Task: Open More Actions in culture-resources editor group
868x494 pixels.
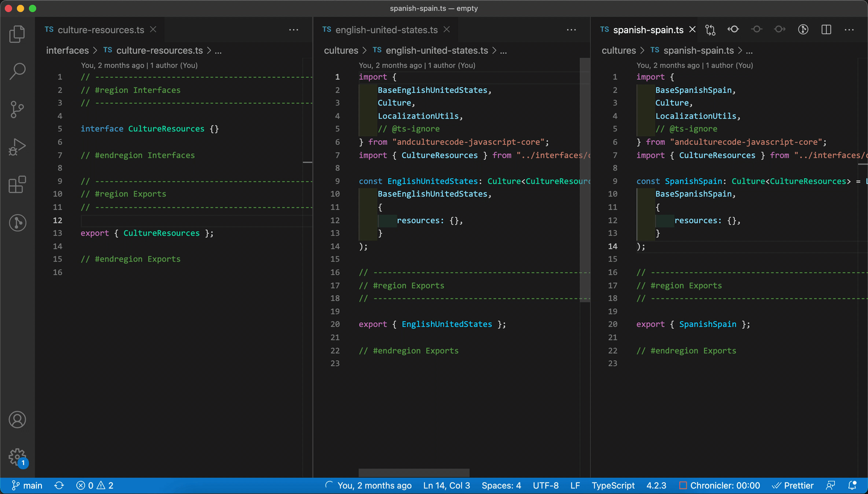Action: (294, 30)
